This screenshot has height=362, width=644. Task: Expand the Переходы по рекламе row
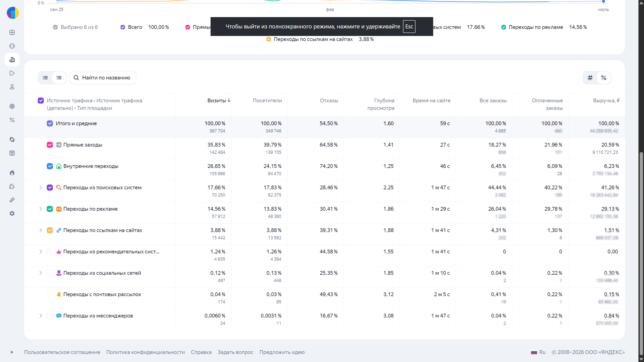(41, 209)
